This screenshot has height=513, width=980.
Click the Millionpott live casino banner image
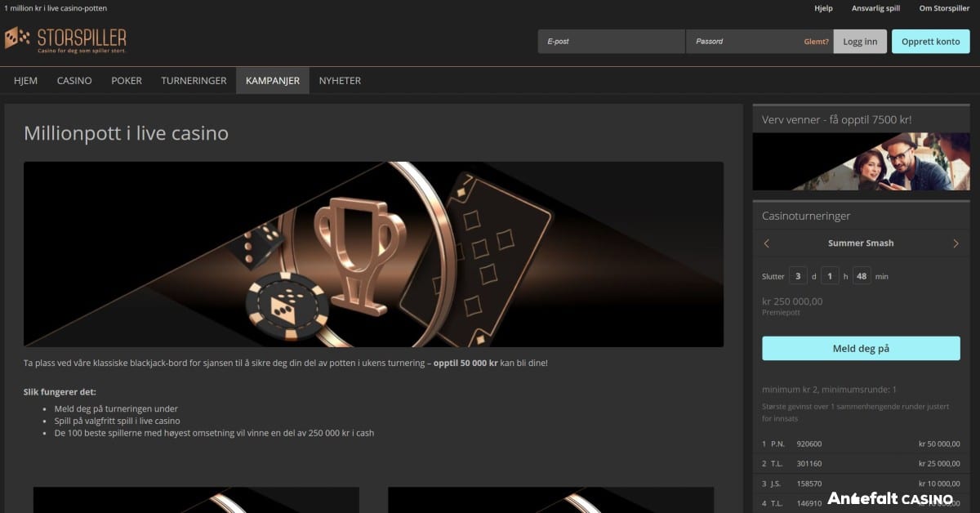click(x=373, y=254)
